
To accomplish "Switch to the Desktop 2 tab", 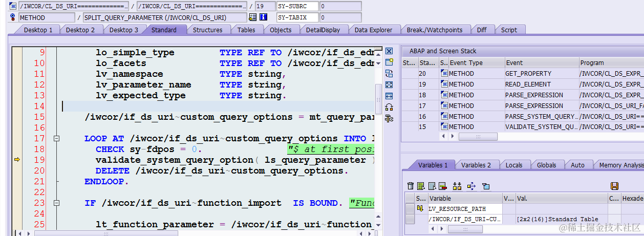I will pos(80,30).
